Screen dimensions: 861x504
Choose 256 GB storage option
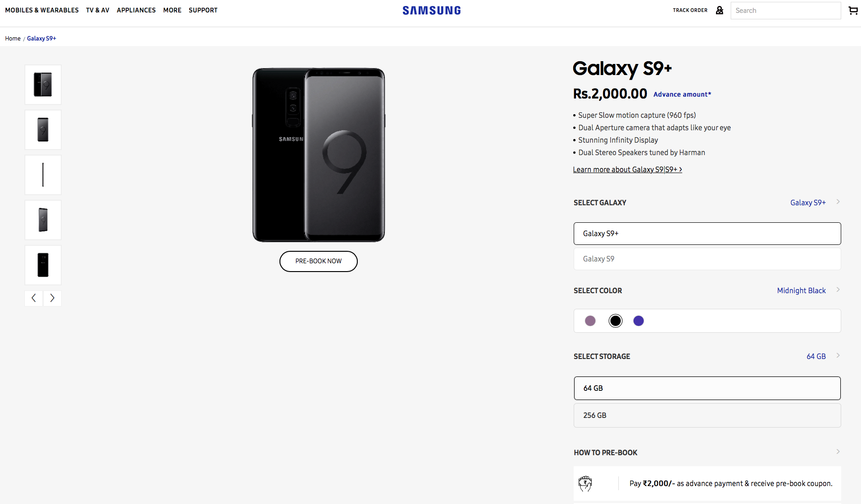click(707, 416)
